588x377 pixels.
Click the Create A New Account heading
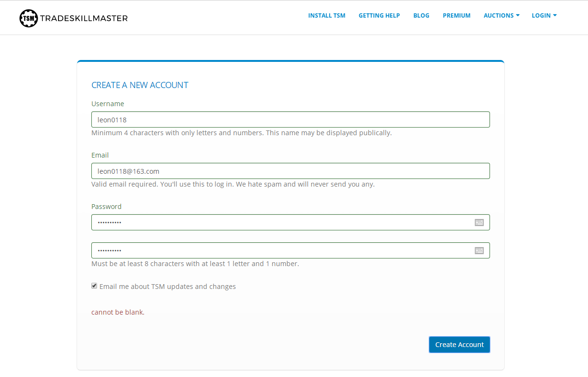point(140,85)
